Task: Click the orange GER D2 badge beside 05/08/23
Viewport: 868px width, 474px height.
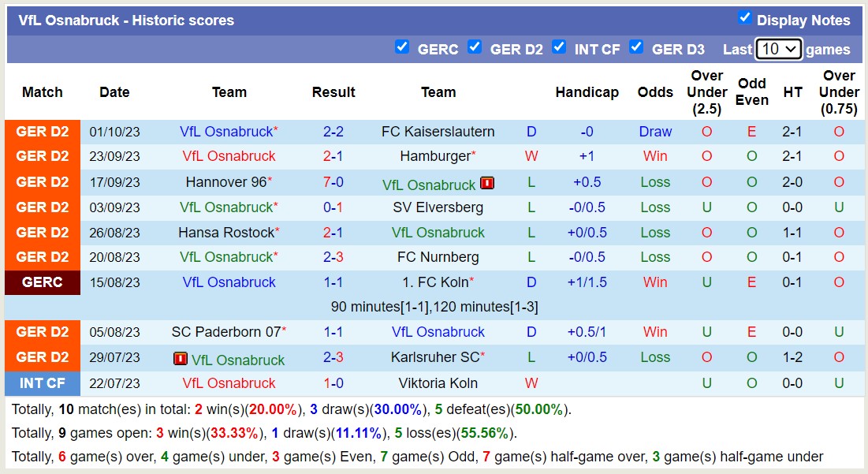Action: tap(42, 332)
